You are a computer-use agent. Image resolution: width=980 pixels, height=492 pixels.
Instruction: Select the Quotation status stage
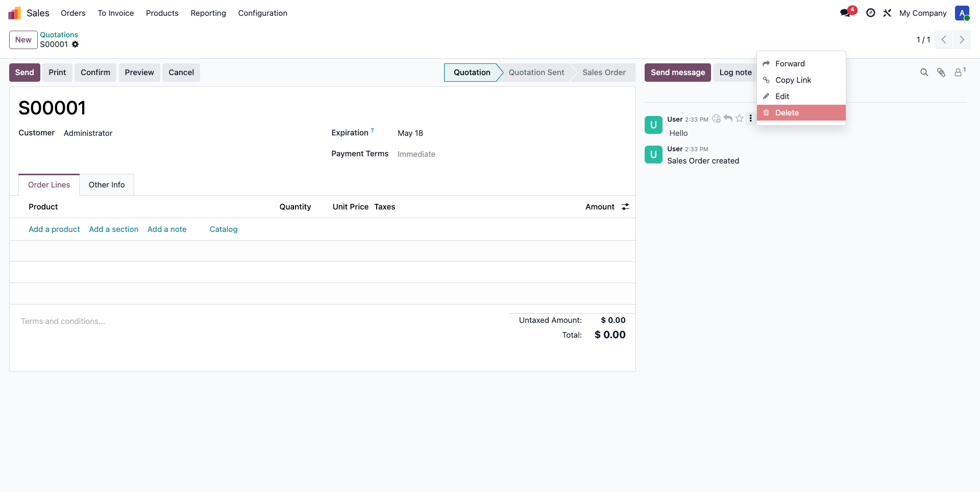[472, 73]
